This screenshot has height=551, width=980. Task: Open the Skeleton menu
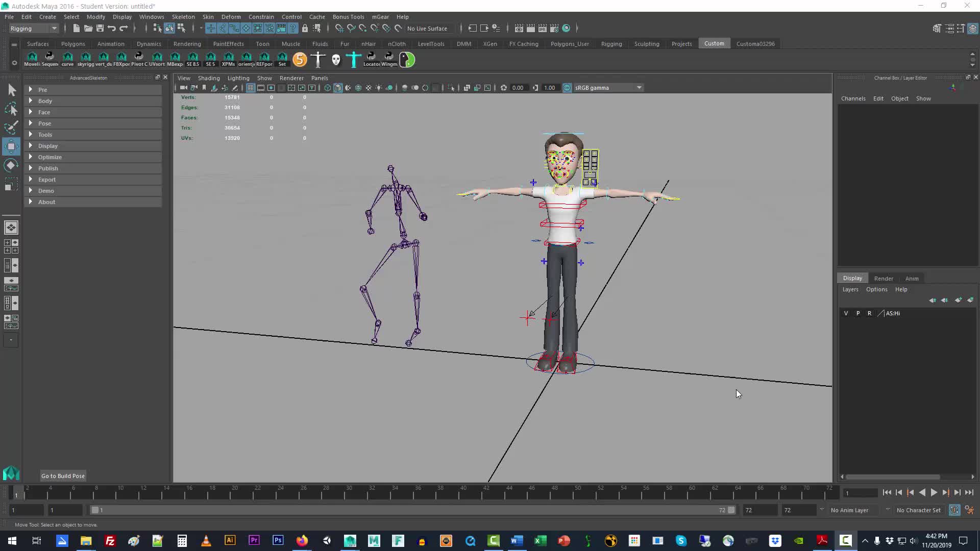[x=183, y=16]
